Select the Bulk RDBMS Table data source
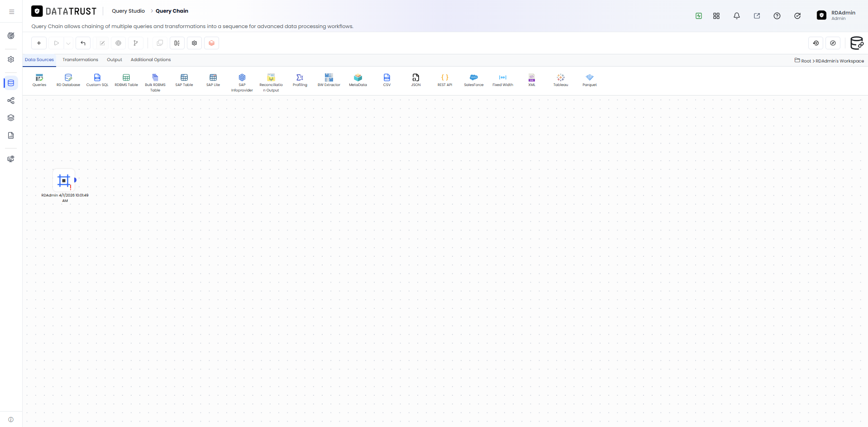The height and width of the screenshot is (427, 868). point(155,83)
